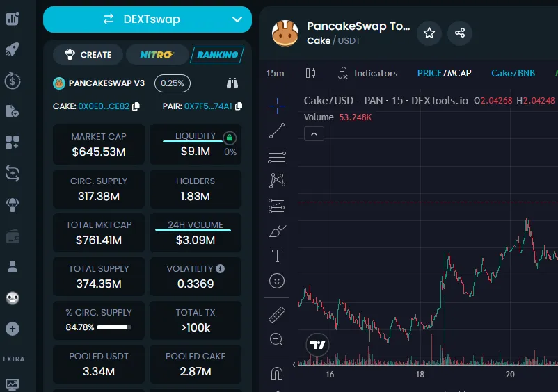Select the text annotation tool
Screen dimensions: 558x392
[277, 256]
